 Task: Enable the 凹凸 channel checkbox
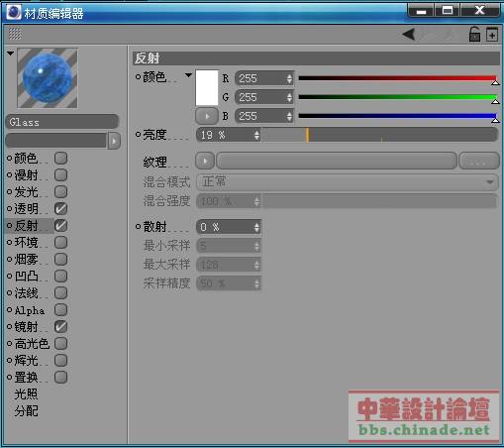click(x=60, y=276)
